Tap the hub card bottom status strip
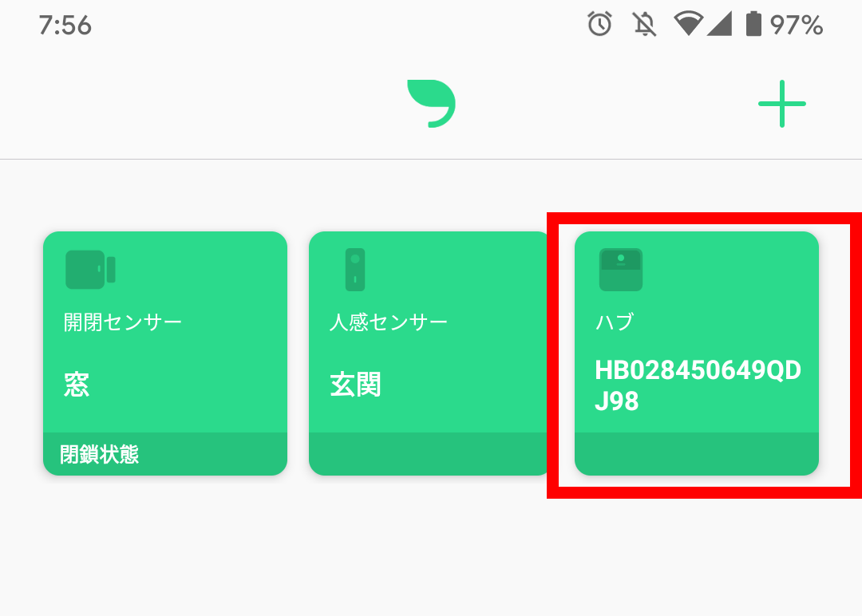The height and width of the screenshot is (616, 862). [697, 455]
